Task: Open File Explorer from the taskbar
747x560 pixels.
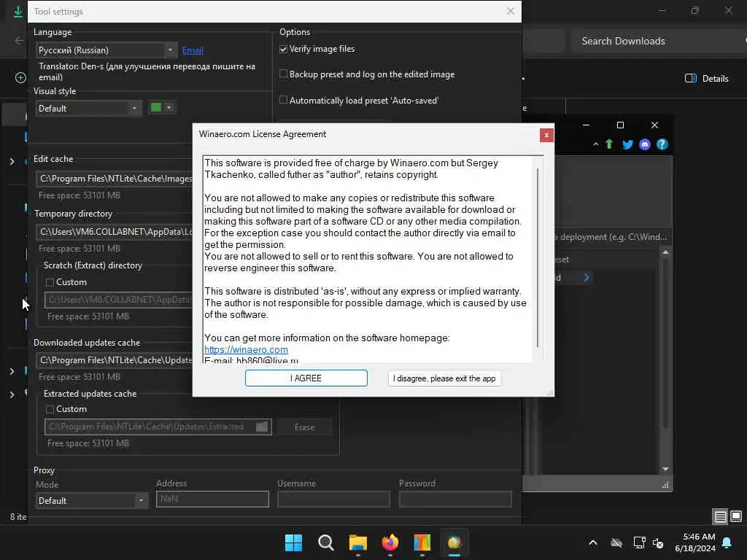Action: pyautogui.click(x=357, y=542)
